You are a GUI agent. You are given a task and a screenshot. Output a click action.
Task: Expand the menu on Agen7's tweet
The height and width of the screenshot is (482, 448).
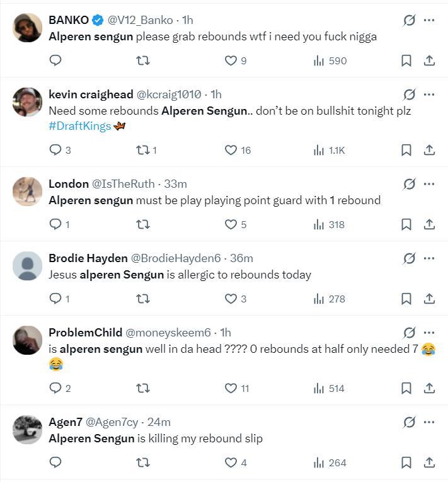[x=429, y=422]
